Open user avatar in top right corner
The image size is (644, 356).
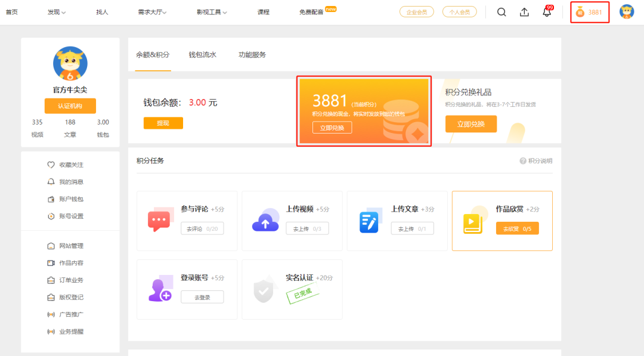click(x=627, y=12)
